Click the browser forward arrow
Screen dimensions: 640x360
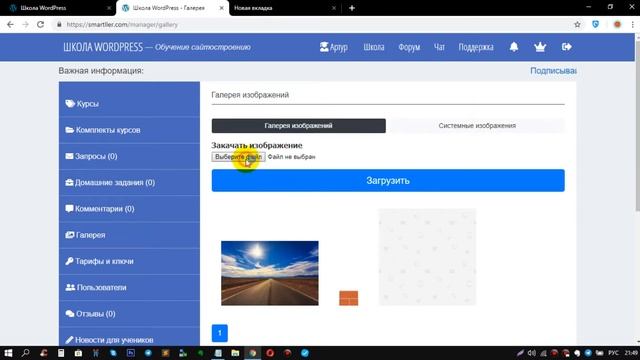tap(25, 24)
